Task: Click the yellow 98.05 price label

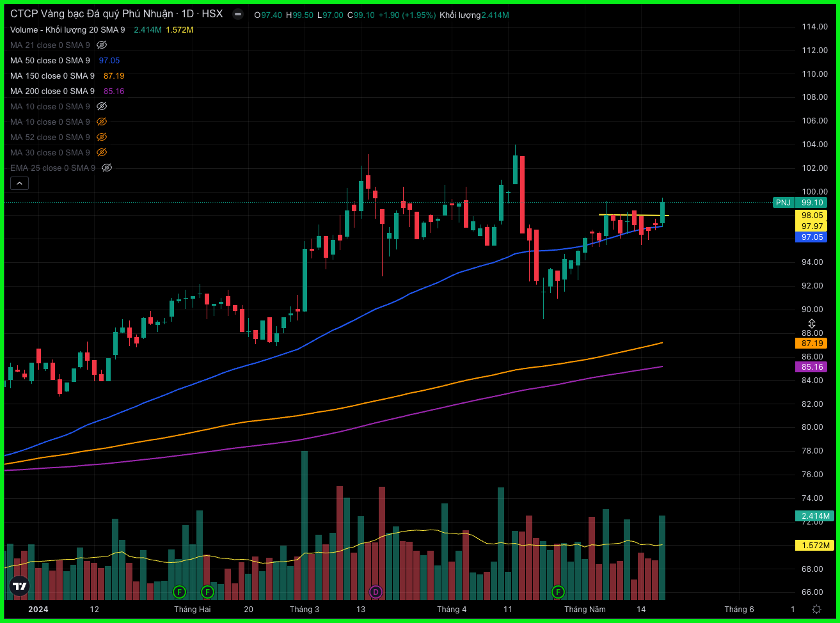Action: coord(812,216)
